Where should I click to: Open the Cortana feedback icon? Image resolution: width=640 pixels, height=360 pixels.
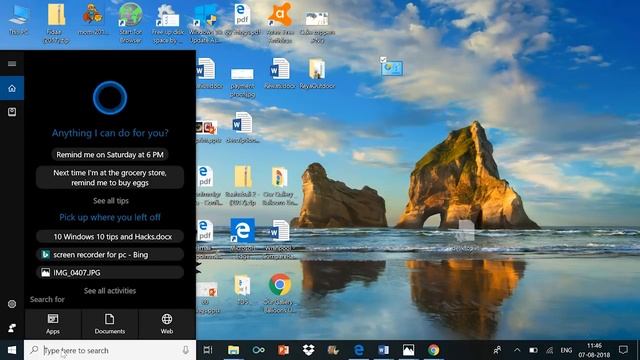(x=12, y=328)
